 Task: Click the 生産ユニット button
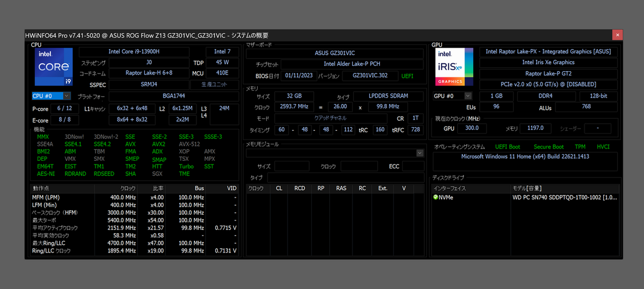(215, 85)
